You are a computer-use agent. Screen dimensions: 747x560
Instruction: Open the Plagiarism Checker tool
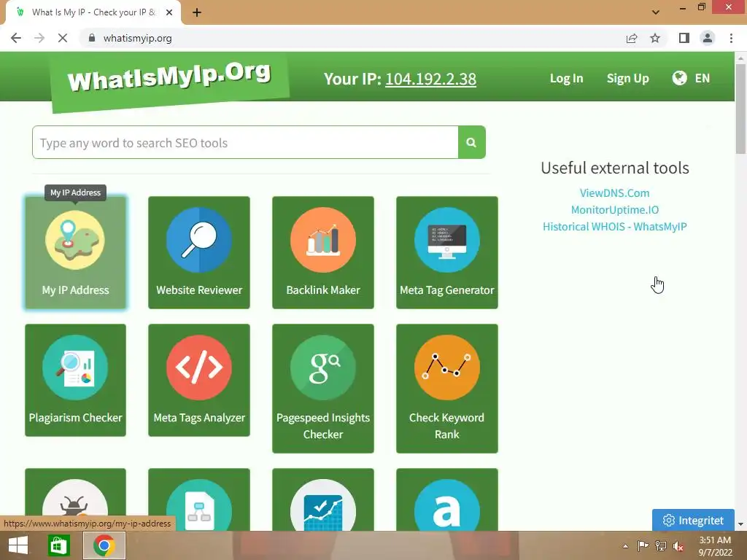coord(75,380)
